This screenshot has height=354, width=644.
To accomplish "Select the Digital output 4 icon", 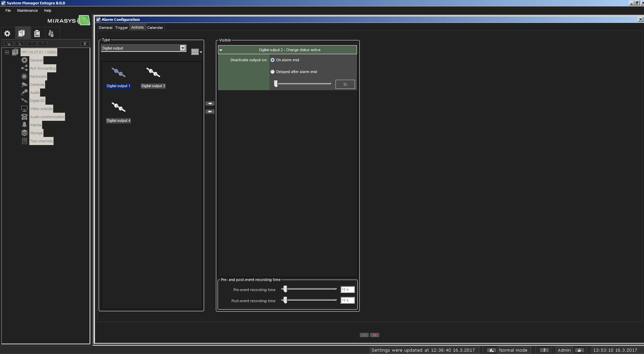I will pyautogui.click(x=118, y=107).
